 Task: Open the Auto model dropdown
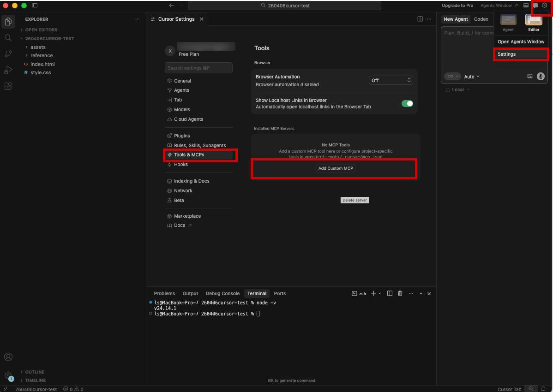click(x=472, y=77)
